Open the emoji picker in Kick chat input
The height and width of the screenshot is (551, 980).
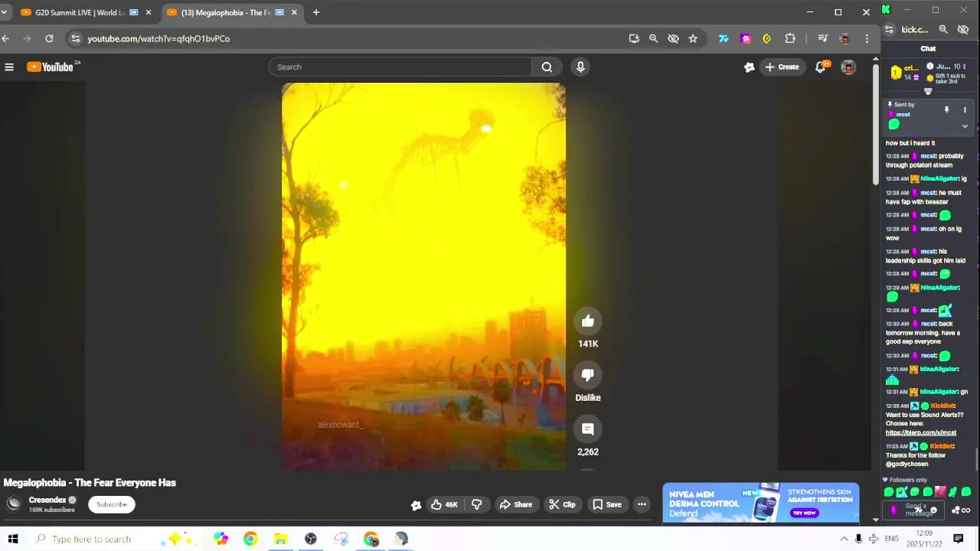coord(933,510)
